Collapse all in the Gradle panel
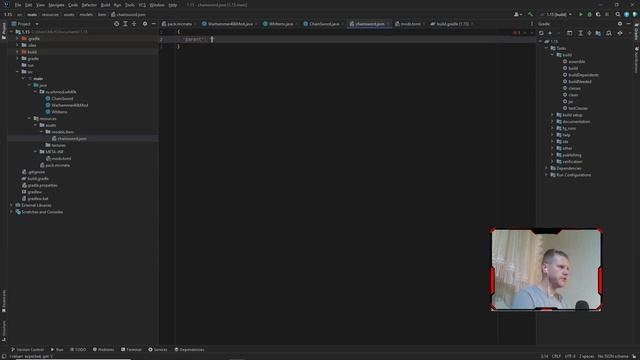Viewport: 640px width, 360px height. pyautogui.click(x=589, y=33)
